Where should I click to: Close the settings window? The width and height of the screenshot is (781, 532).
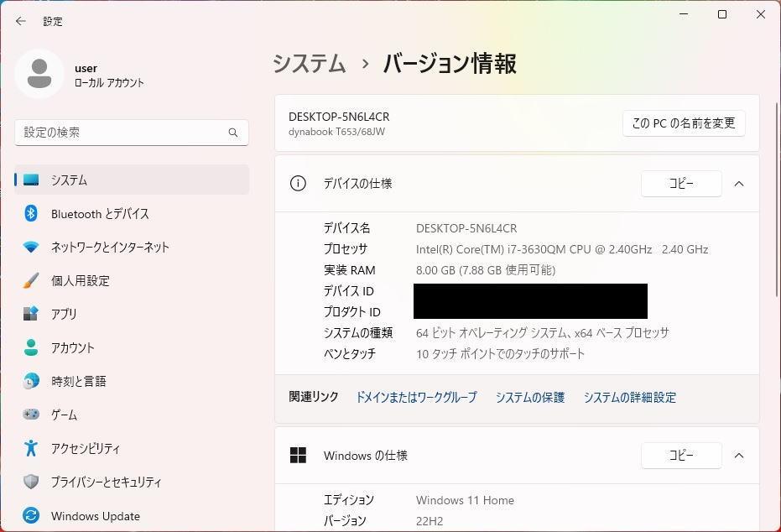point(761,14)
